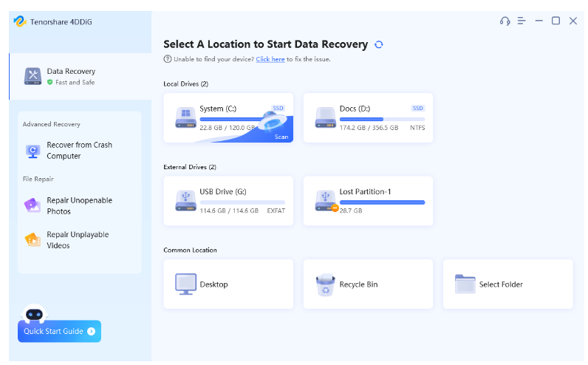Choose the Lost Partition-1 drive
This screenshot has width=588, height=365.
tap(368, 201)
